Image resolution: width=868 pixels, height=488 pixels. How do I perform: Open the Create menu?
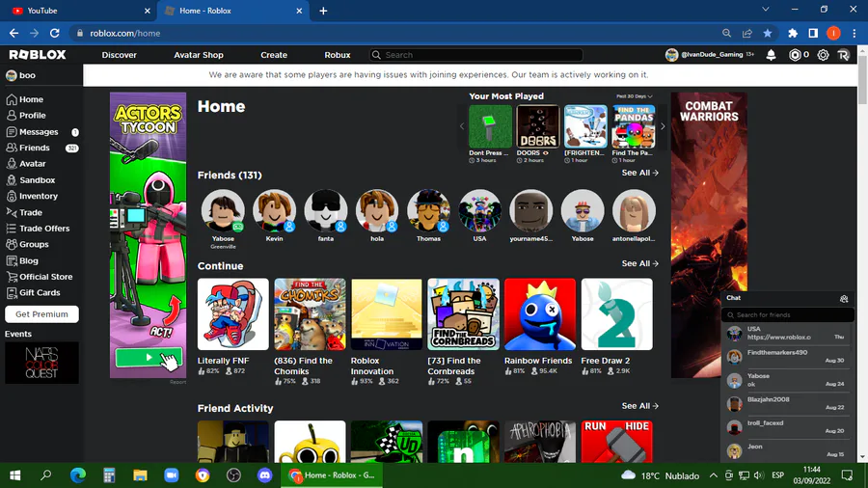[274, 55]
